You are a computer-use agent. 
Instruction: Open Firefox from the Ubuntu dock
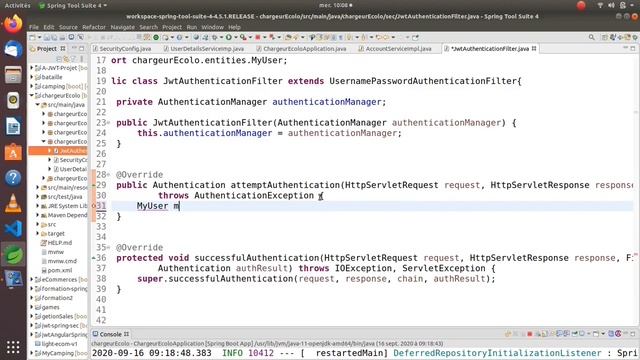click(13, 24)
